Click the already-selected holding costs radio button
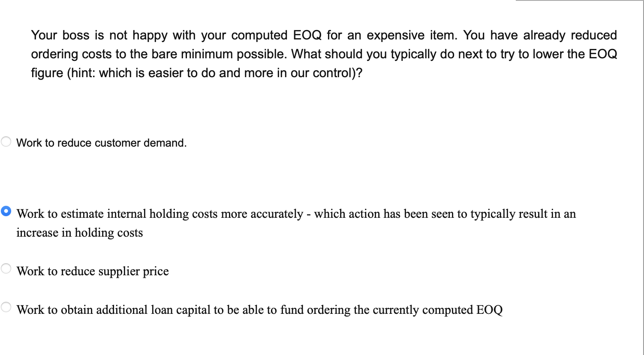This screenshot has width=644, height=355. pos(6,211)
